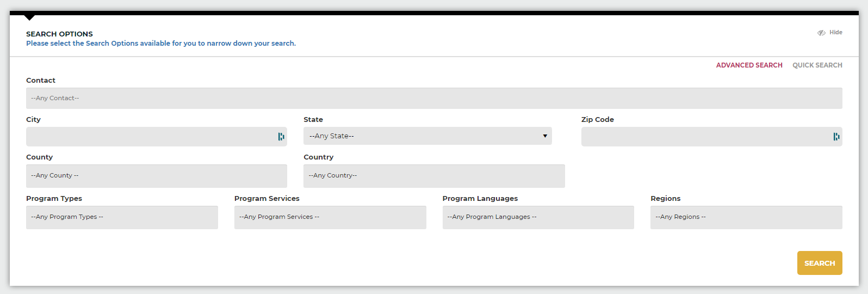Open the Contact selection field
This screenshot has width=868, height=294.
433,99
